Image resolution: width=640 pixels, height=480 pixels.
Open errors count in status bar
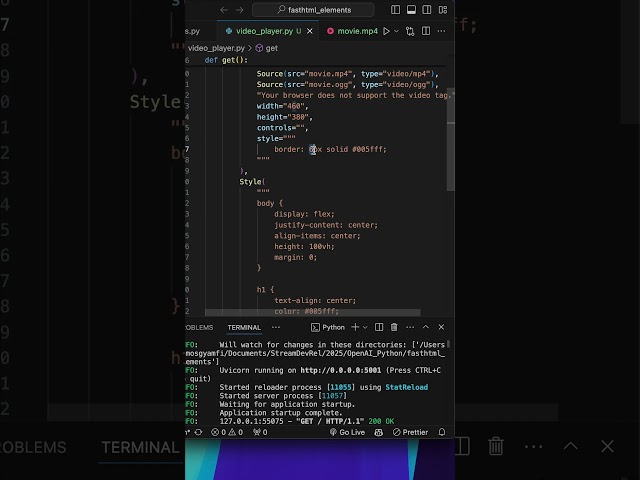click(x=218, y=432)
